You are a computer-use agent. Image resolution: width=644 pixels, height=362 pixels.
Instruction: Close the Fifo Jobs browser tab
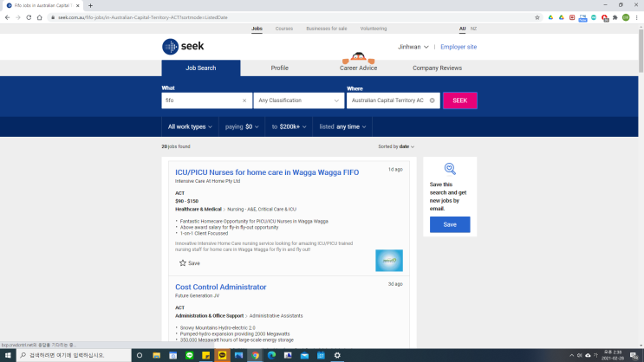pos(78,6)
